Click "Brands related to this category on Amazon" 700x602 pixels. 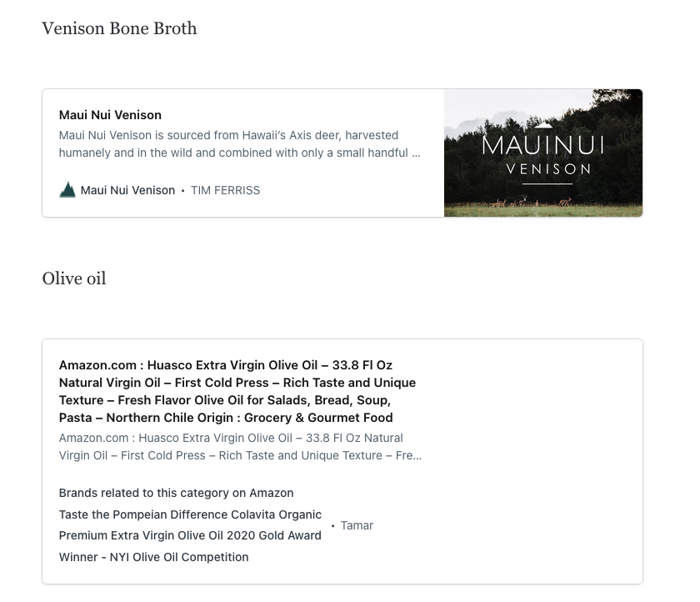pyautogui.click(x=176, y=493)
